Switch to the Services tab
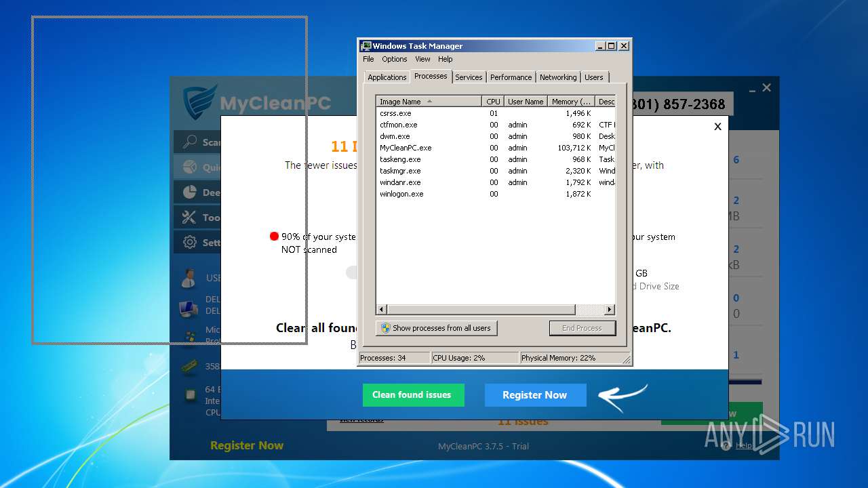This screenshot has height=488, width=868. (469, 77)
